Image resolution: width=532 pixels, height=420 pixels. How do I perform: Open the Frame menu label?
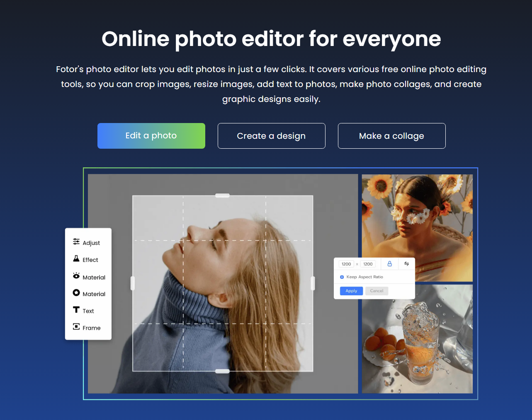92,328
